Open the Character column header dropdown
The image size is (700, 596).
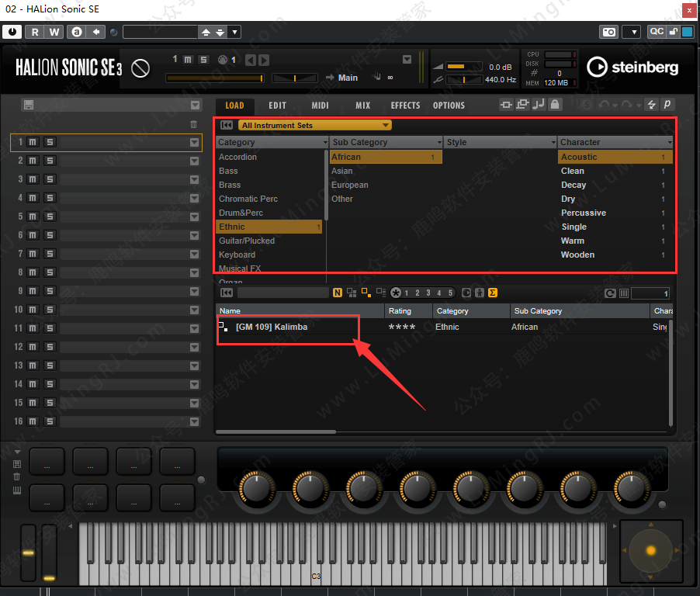coord(670,143)
